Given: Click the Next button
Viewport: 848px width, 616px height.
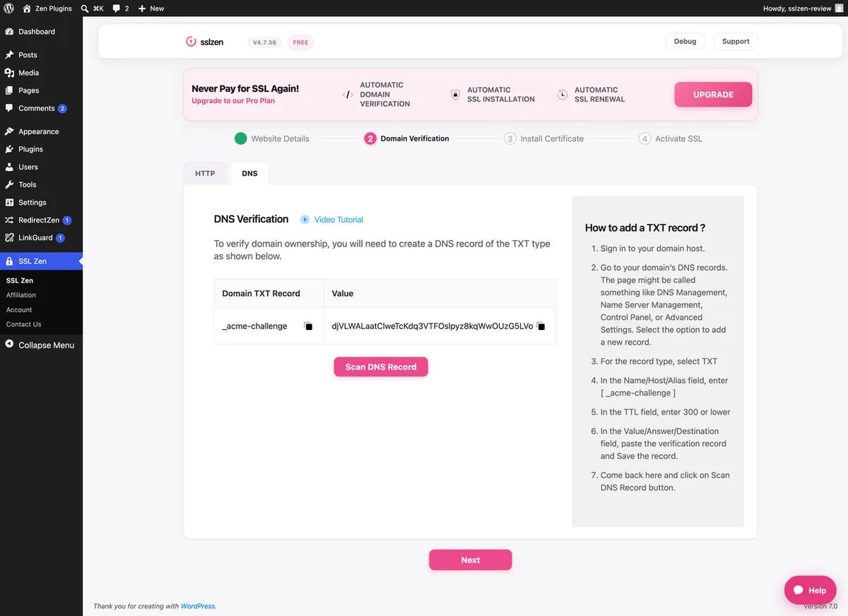Looking at the screenshot, I should [471, 560].
